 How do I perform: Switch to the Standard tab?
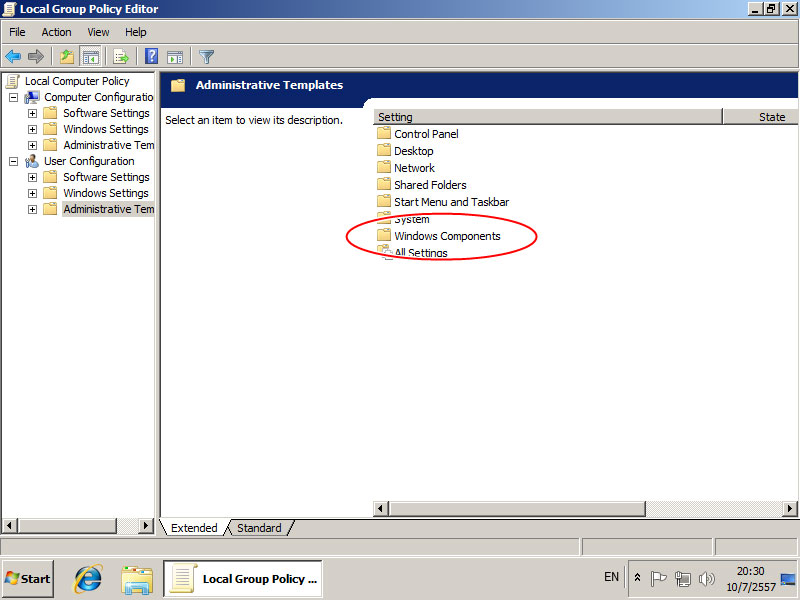259,528
